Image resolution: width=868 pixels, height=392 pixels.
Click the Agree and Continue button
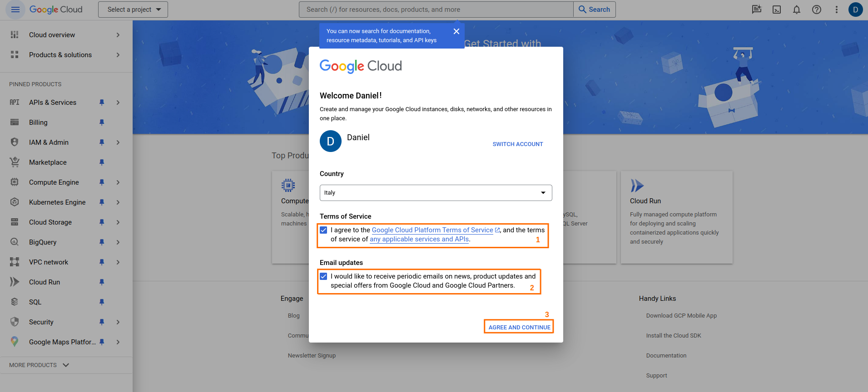pyautogui.click(x=519, y=327)
